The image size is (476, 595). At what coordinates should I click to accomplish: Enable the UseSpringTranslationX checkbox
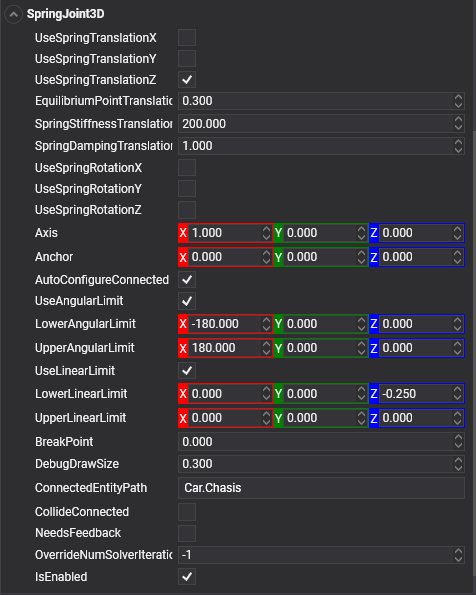(x=187, y=38)
